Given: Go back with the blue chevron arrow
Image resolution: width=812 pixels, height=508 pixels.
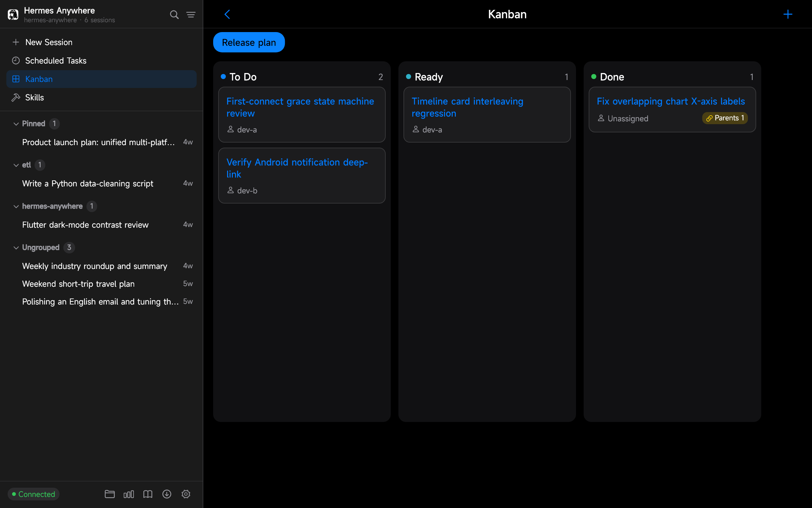Looking at the screenshot, I should pos(227,14).
